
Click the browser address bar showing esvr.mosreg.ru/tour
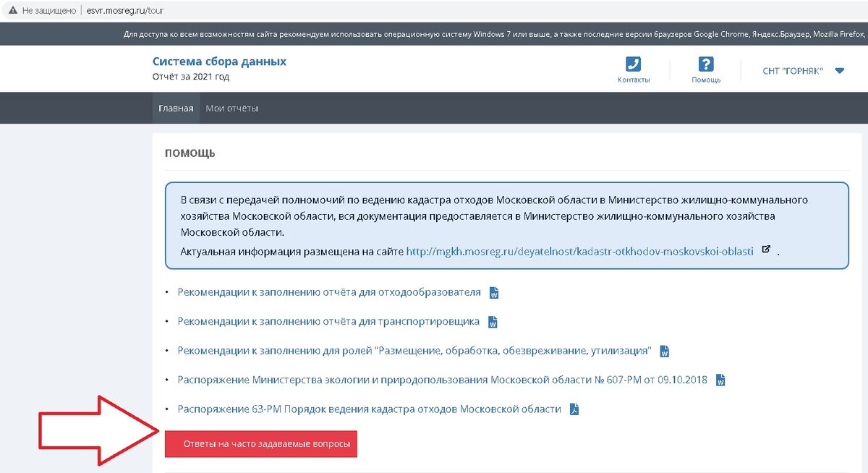[123, 10]
